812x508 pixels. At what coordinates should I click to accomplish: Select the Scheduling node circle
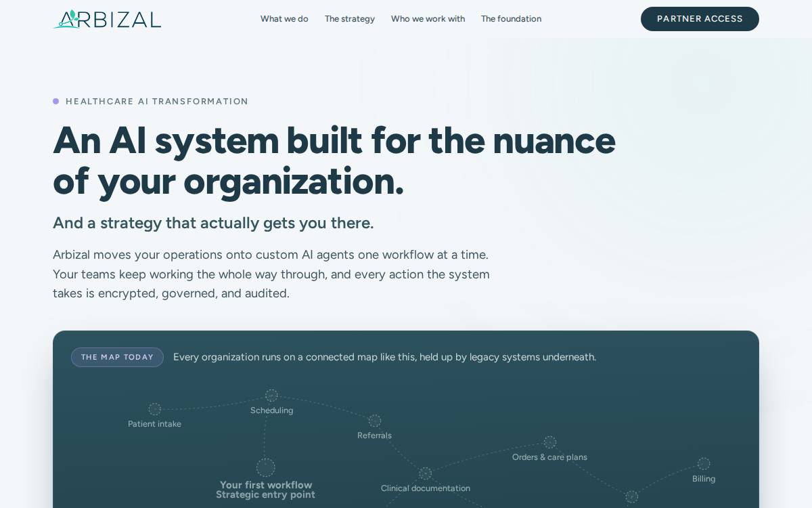271,396
